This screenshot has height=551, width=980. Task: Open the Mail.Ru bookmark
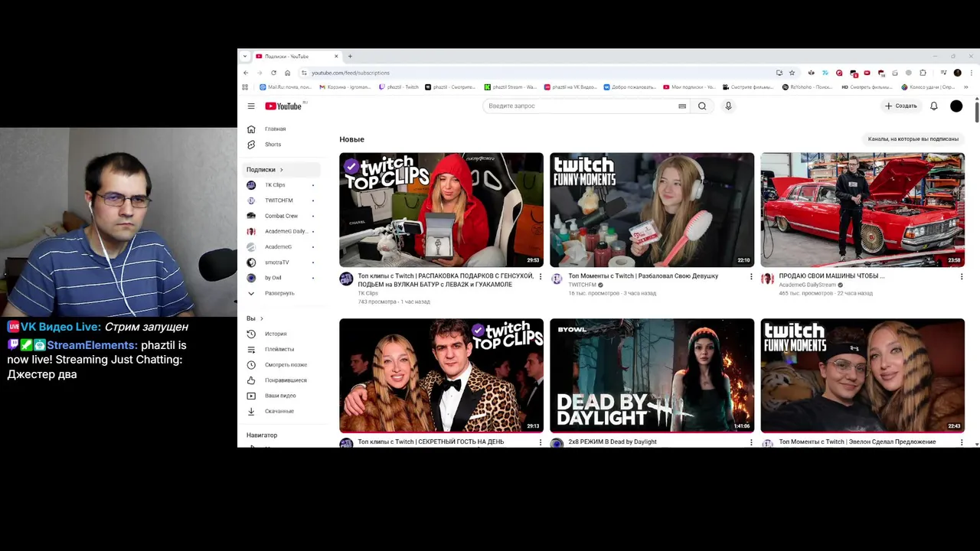tap(286, 87)
